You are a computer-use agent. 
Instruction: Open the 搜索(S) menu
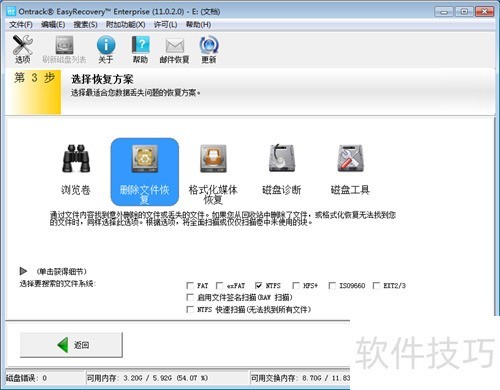(85, 25)
